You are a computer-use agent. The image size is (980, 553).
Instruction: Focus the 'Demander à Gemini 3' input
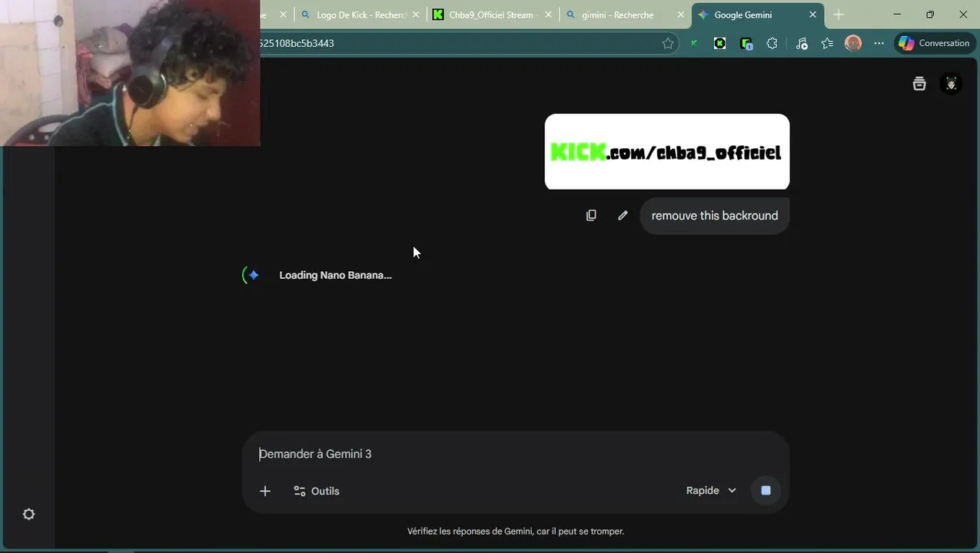pos(515,454)
